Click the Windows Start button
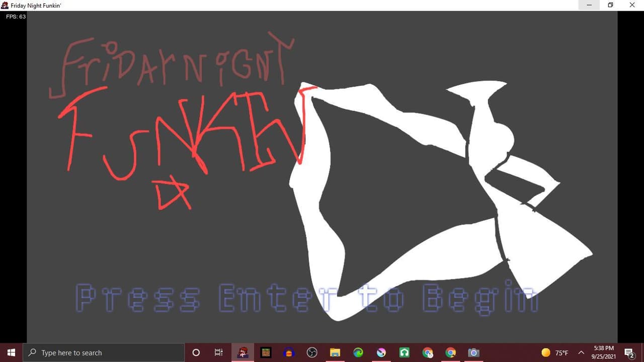Screen dimensions: 644x362 tap(12, 352)
